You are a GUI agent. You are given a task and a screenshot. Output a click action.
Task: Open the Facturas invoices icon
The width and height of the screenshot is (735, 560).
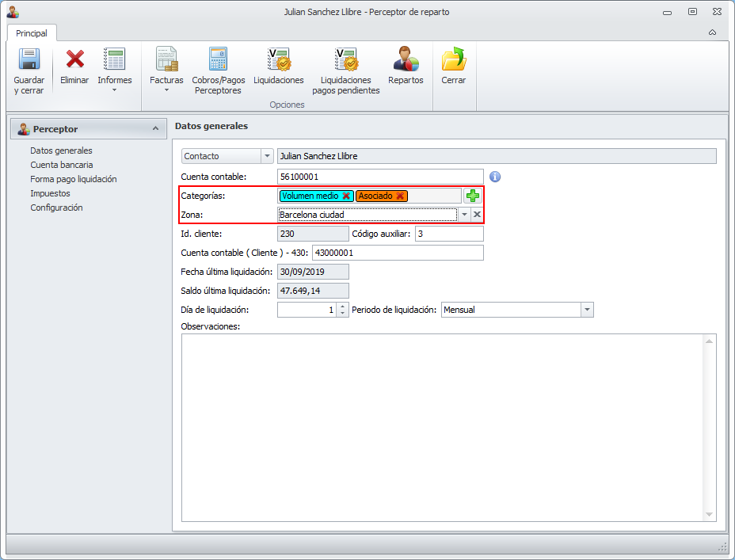pos(166,60)
